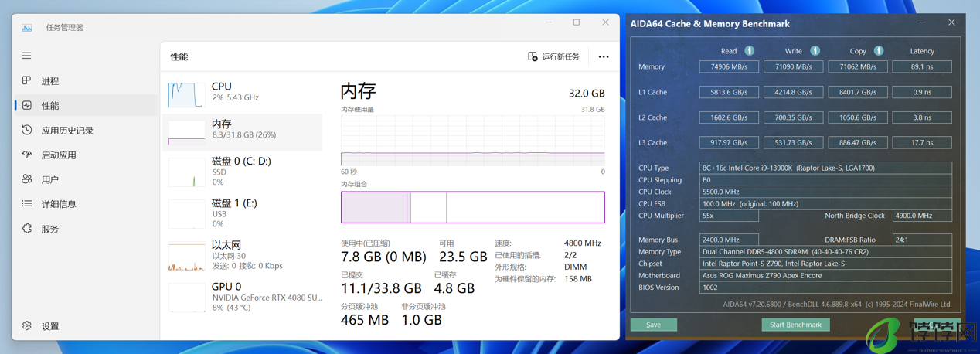Open the hamburger navigation menu in Task Manager
The width and height of the screenshot is (980, 354).
tap(27, 56)
